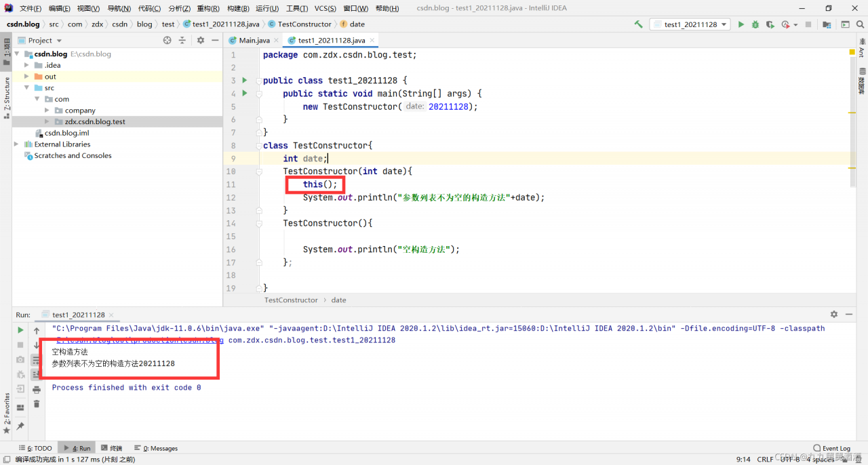Expand the .idea folder
868x465 pixels.
coord(27,66)
